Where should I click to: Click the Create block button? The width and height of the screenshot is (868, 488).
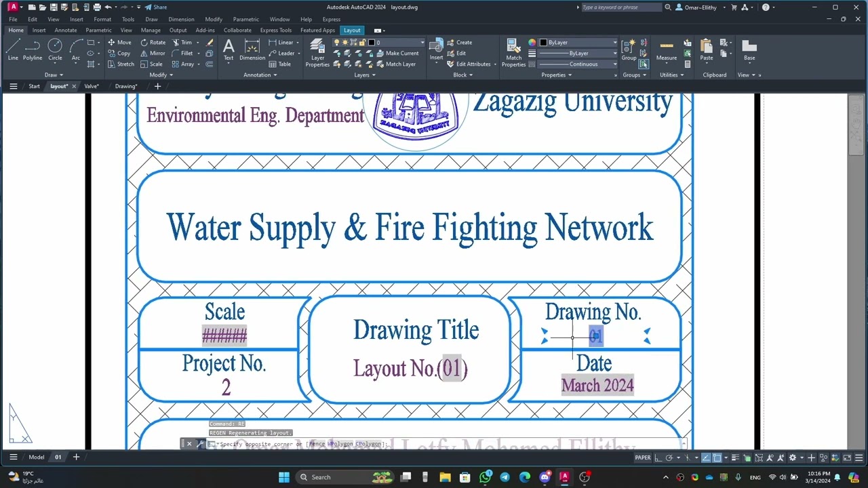pyautogui.click(x=459, y=42)
